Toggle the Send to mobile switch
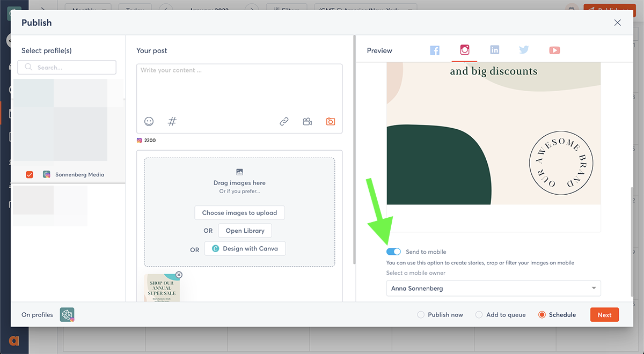The width and height of the screenshot is (644, 354). coord(393,252)
